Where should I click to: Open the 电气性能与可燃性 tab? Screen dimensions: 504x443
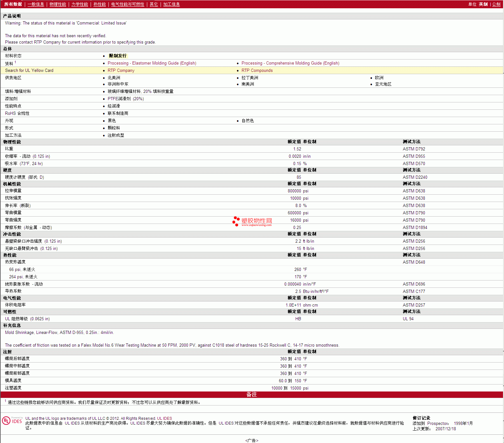tap(128, 4)
